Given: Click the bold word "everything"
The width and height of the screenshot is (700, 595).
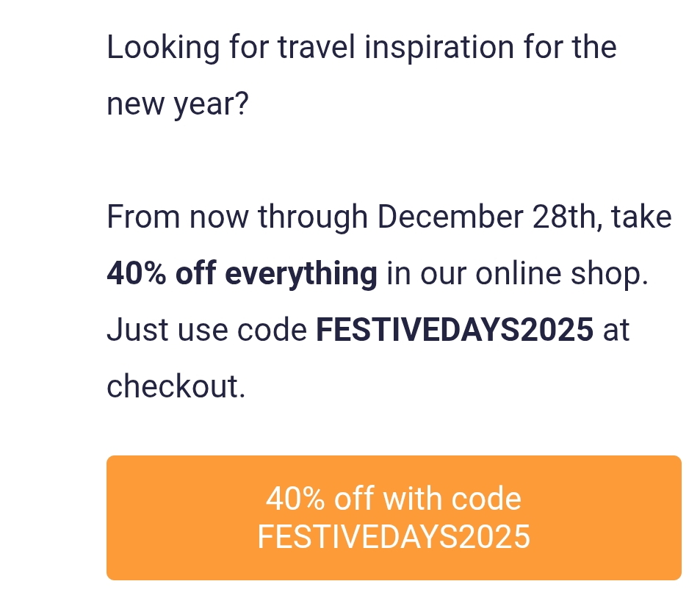Looking at the screenshot, I should click(301, 274).
